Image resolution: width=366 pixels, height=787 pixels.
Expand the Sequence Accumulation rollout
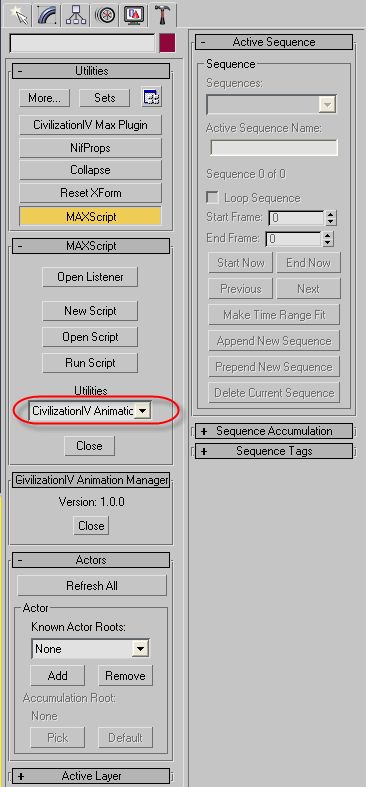[x=274, y=431]
